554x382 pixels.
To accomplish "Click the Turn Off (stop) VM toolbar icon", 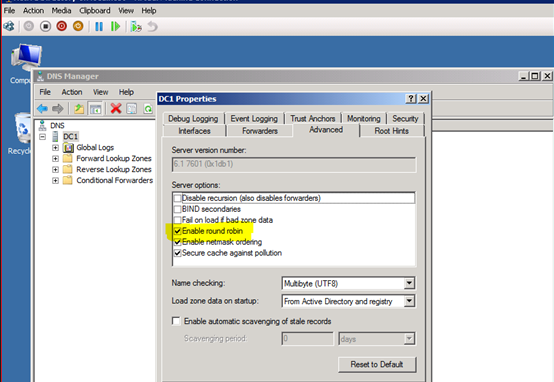I will click(x=45, y=26).
